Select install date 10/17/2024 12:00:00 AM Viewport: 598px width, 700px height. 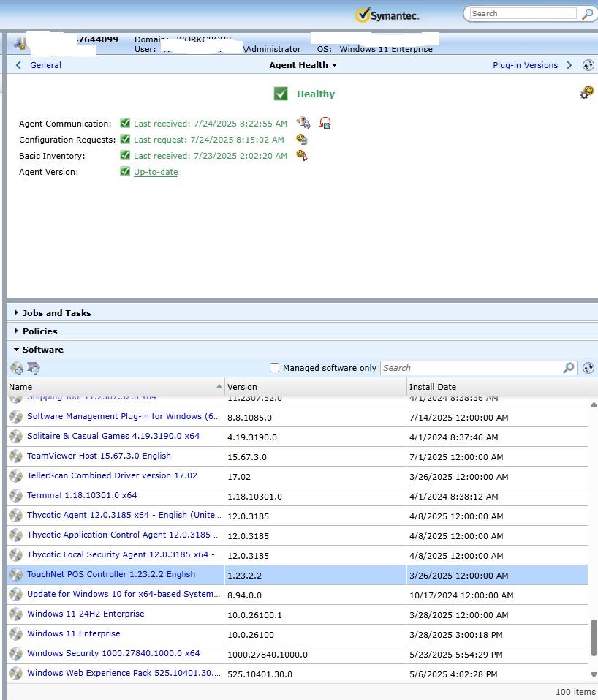[x=461, y=595]
